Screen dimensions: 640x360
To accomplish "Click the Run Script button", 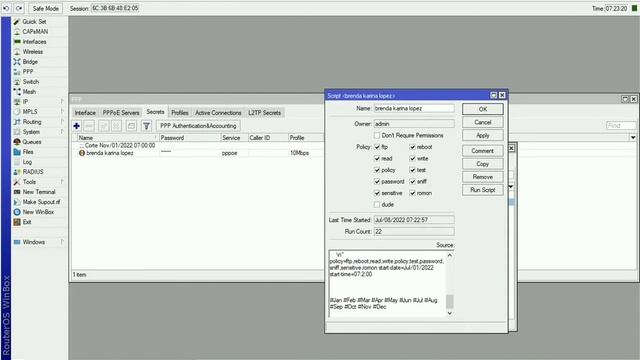I will (483, 190).
